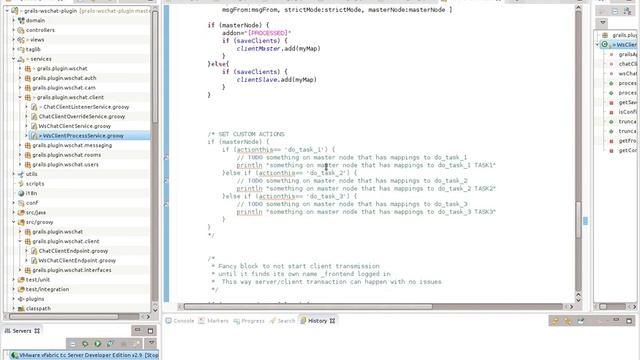Minimize the Servers panel
The image size is (640, 360).
[x=138, y=330]
